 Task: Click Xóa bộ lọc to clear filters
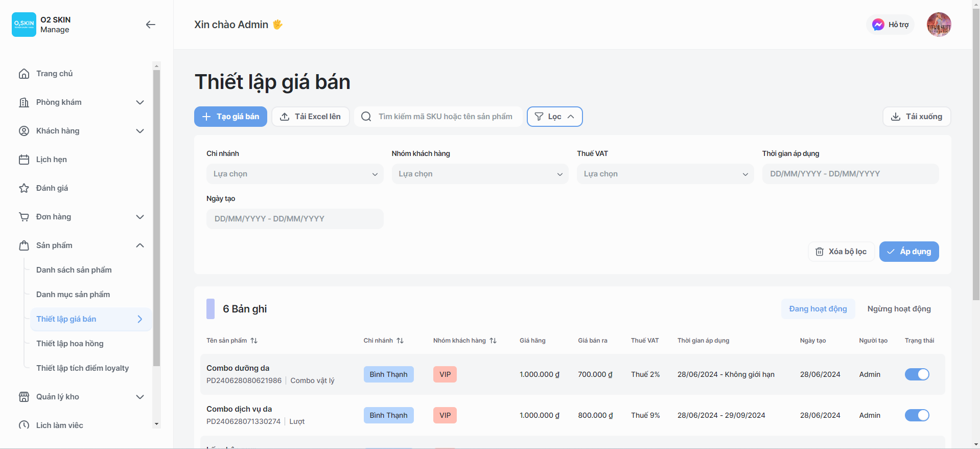(841, 252)
